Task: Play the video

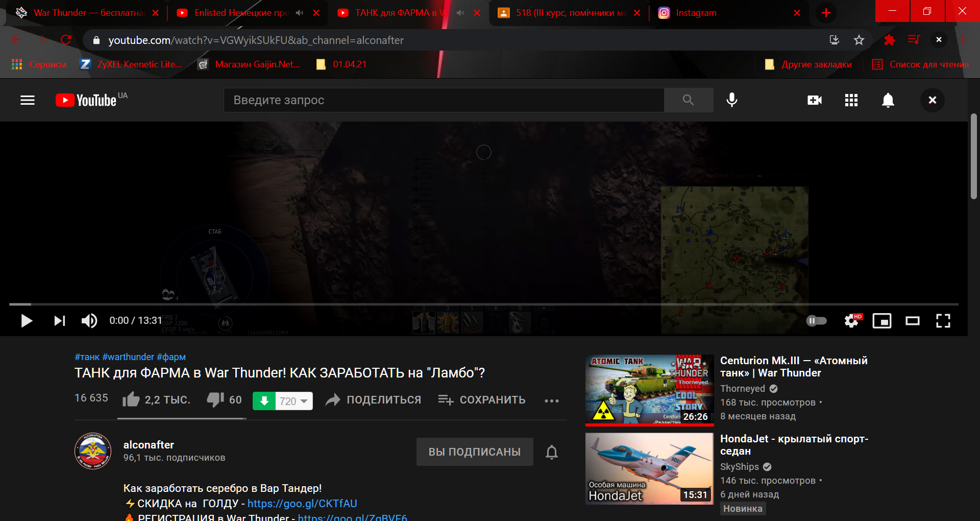Action: 27,321
